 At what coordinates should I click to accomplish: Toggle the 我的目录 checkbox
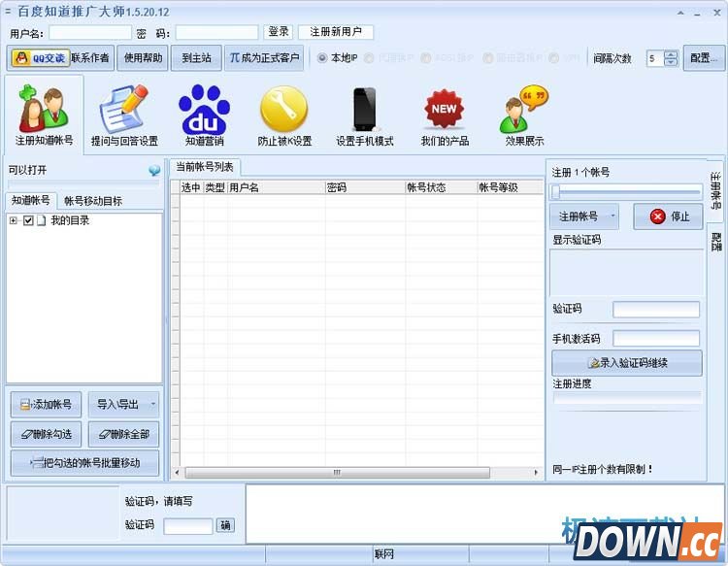[x=28, y=221]
